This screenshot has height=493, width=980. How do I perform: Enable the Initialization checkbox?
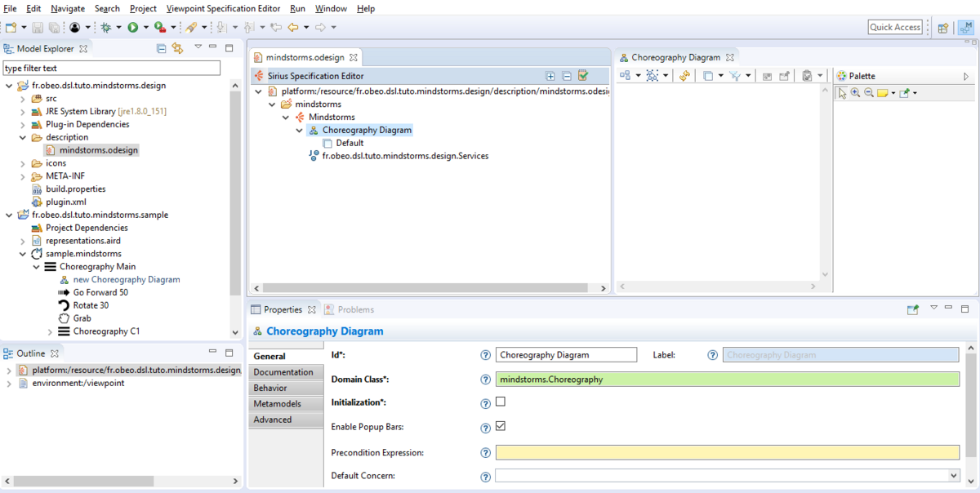point(501,402)
